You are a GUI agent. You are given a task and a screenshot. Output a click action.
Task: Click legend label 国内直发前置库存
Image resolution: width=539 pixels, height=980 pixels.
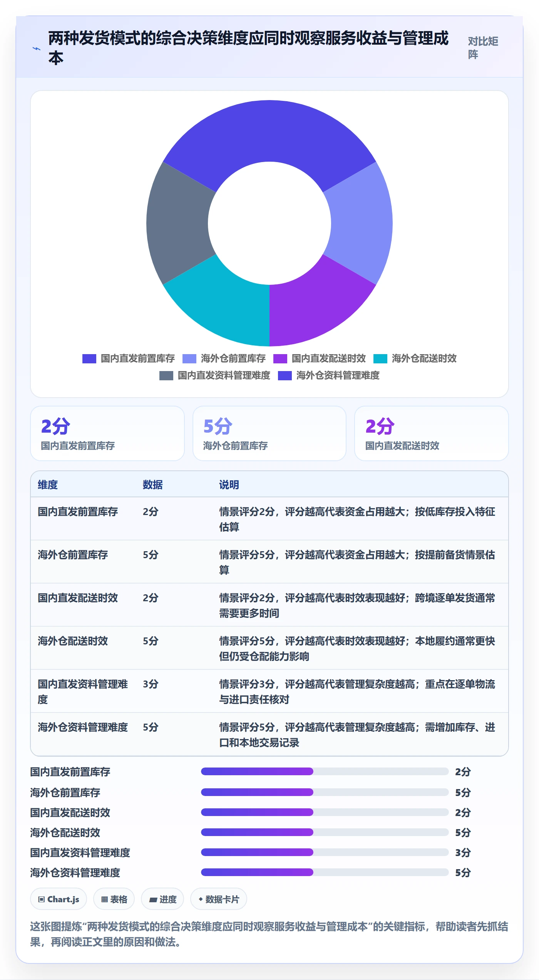coord(138,358)
